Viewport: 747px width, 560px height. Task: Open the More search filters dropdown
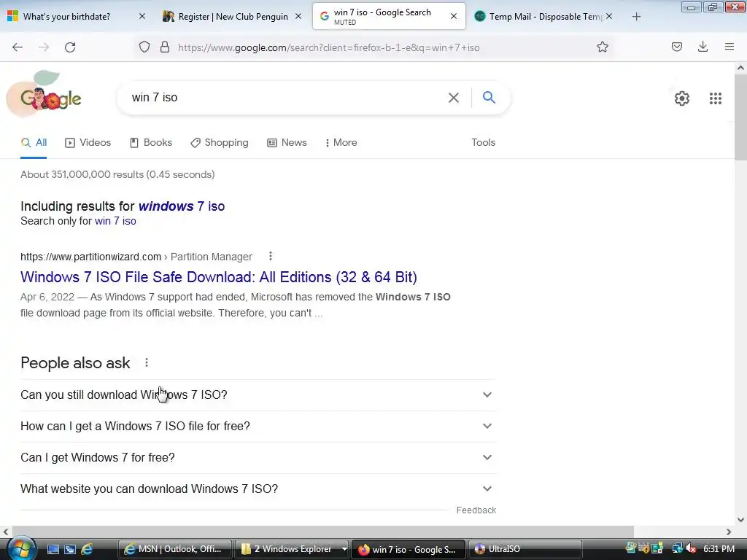(341, 142)
